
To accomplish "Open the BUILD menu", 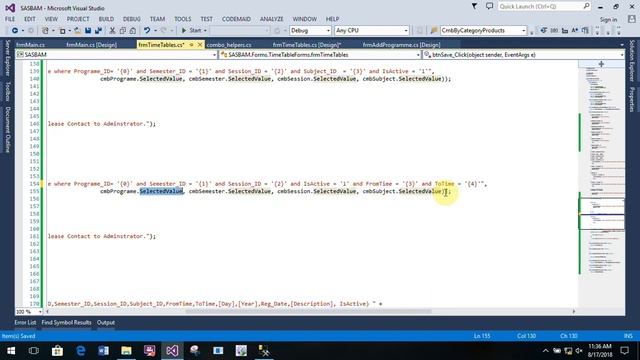I will [x=106, y=19].
